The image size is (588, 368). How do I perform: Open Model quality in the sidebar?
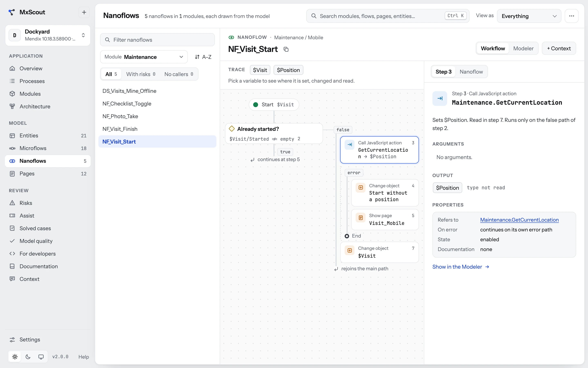click(48, 241)
